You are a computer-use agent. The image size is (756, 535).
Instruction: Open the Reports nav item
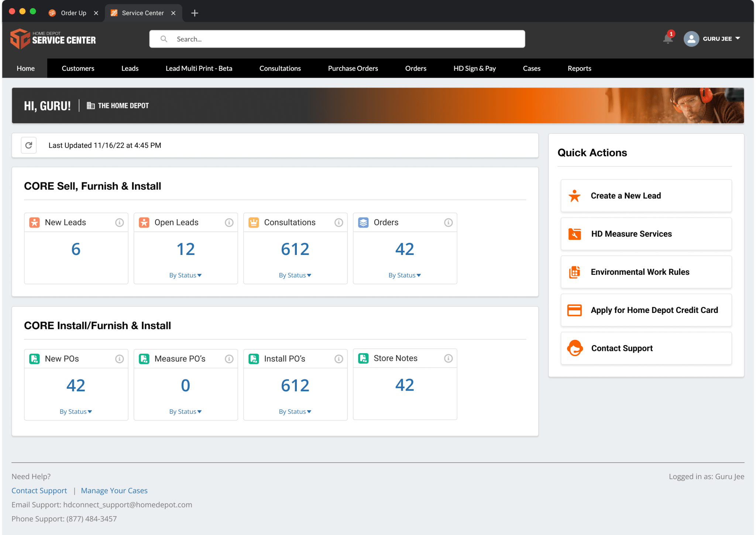(x=579, y=68)
